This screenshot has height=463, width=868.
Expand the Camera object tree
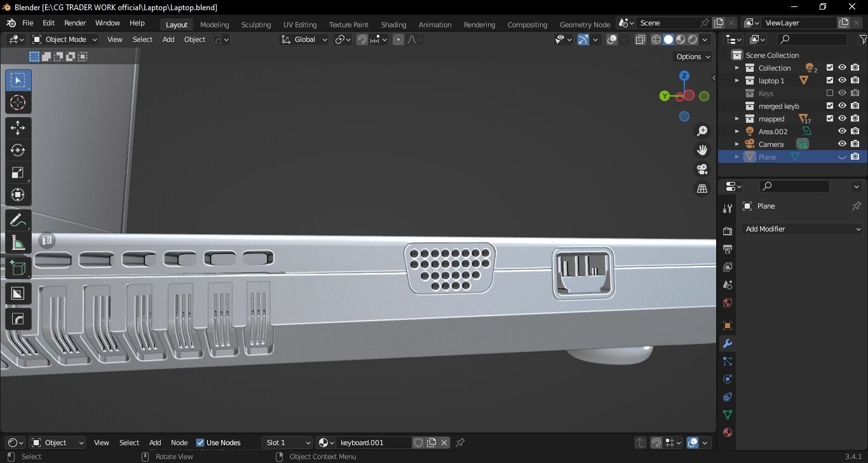737,144
